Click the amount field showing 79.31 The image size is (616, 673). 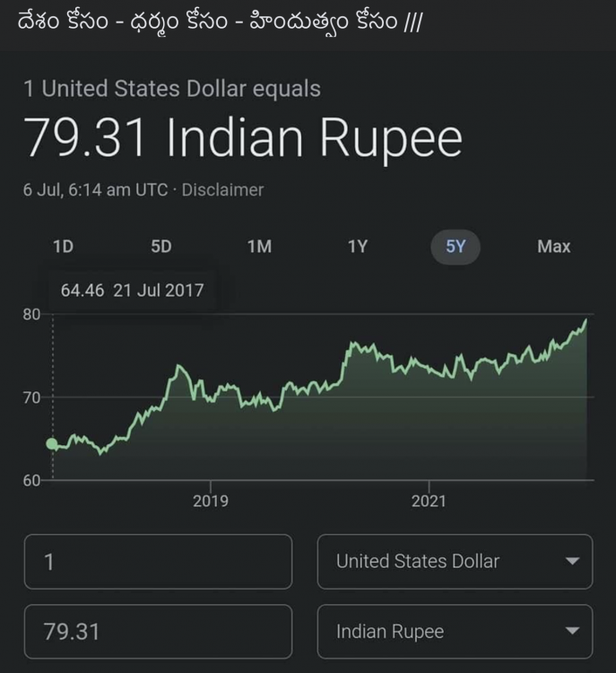tap(159, 632)
